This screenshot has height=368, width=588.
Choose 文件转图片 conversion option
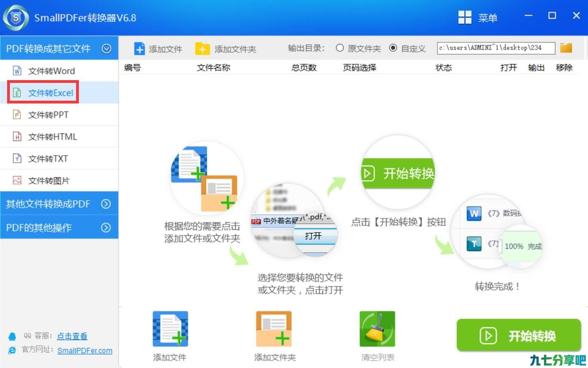pos(59,180)
